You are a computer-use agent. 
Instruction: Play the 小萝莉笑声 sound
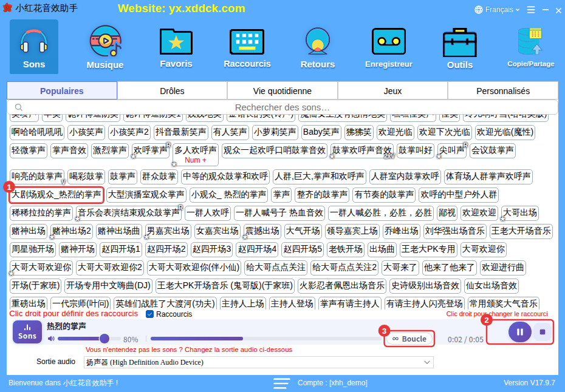[275, 132]
